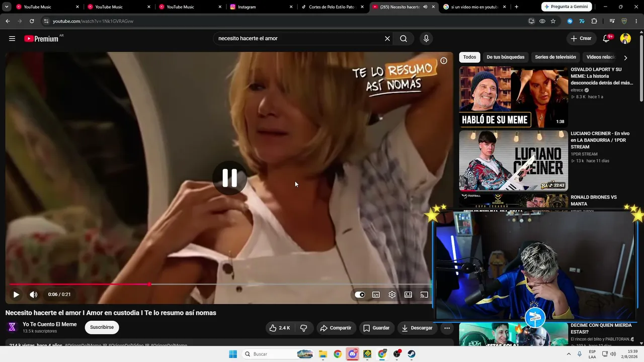
Task: Open the eltrece channel link
Action: coord(577,90)
